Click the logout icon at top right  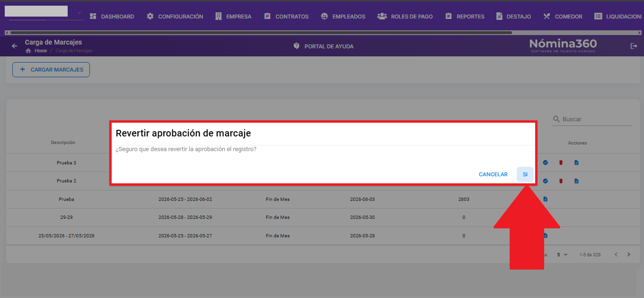pyautogui.click(x=634, y=46)
